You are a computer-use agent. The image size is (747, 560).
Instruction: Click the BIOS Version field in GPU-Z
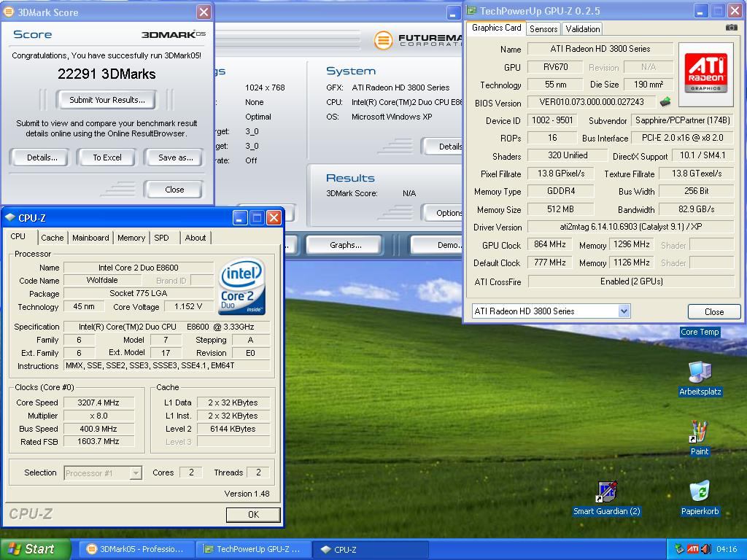[x=591, y=102]
